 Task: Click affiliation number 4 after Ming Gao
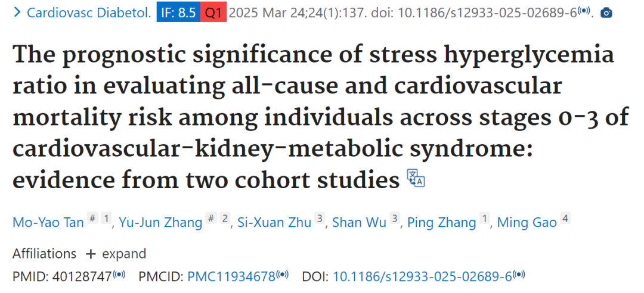click(x=565, y=219)
